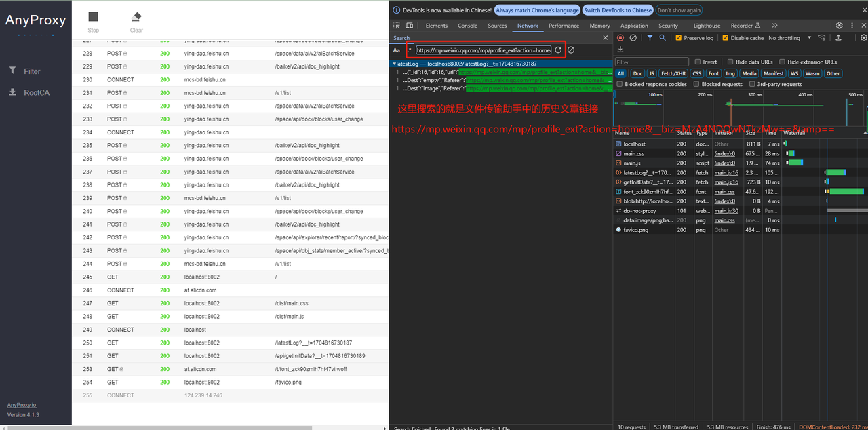Select the Fetch/XHR filter type

pyautogui.click(x=674, y=73)
